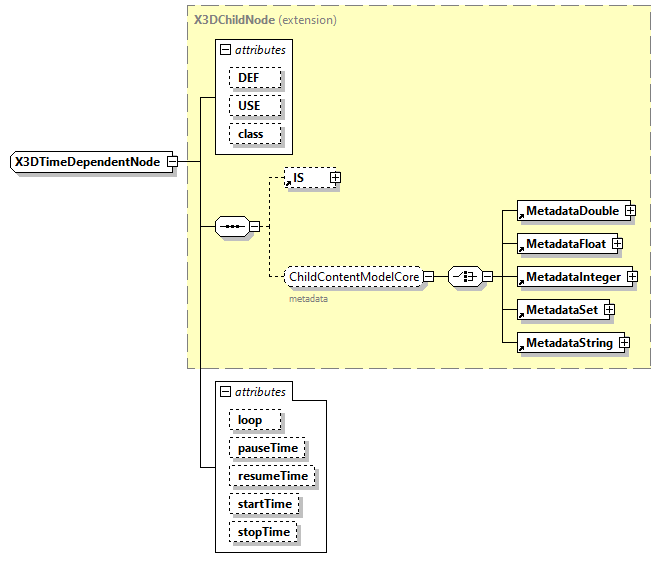Select the loop attribute
The image size is (661, 572).
point(253,420)
